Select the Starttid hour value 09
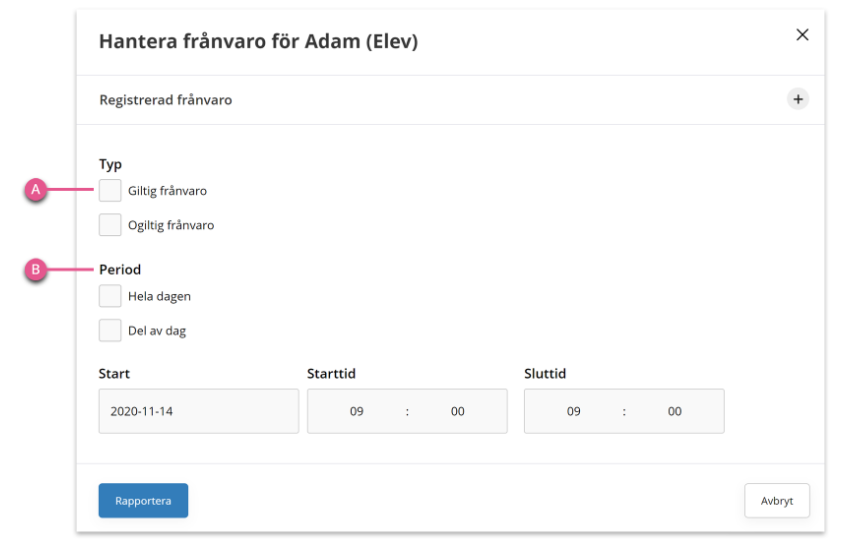862x551 pixels. click(357, 411)
